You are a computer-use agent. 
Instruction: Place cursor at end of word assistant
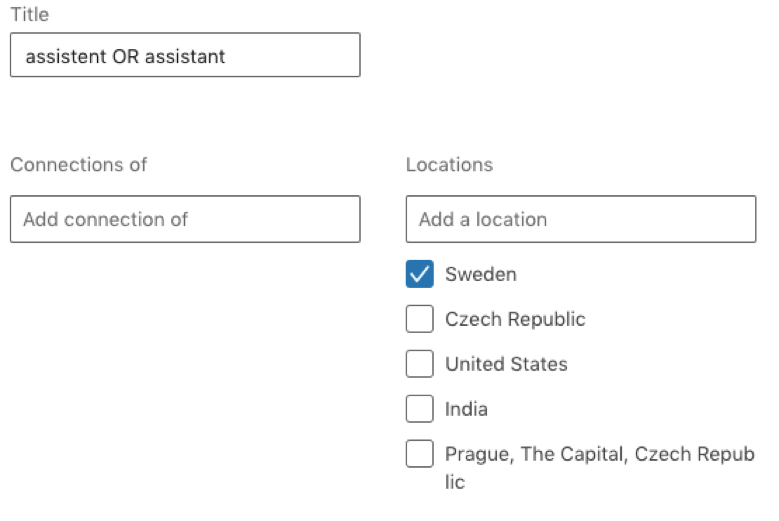(226, 56)
